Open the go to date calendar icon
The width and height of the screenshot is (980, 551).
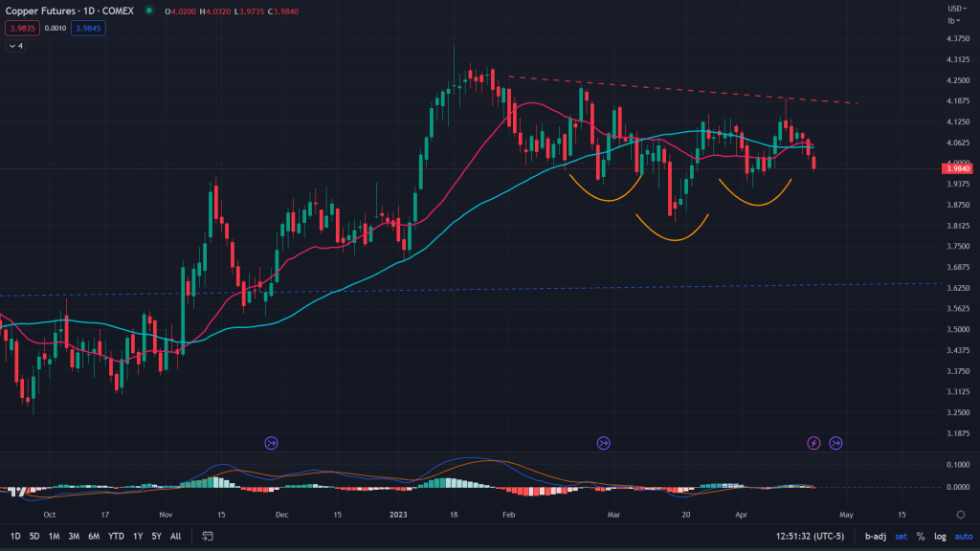[207, 537]
